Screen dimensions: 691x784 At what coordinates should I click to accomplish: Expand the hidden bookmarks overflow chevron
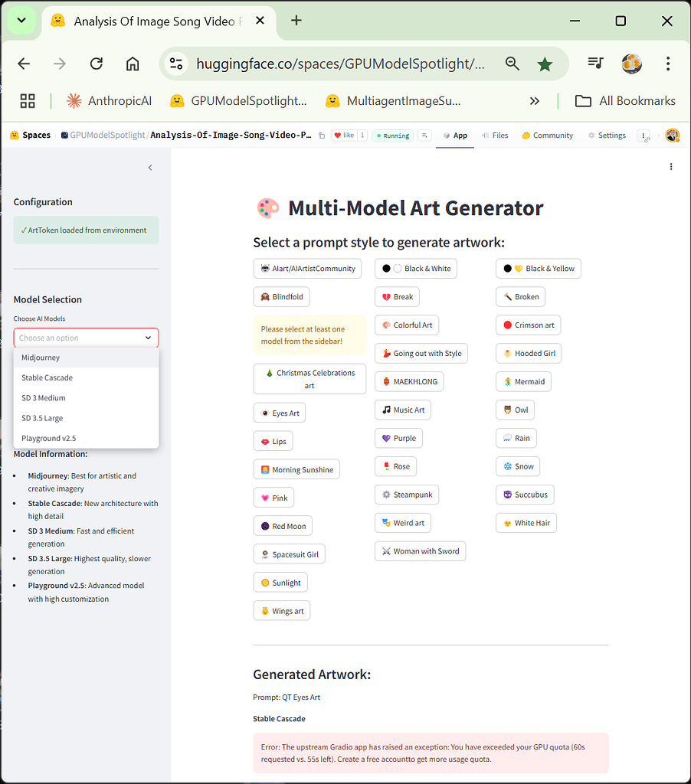pos(535,100)
